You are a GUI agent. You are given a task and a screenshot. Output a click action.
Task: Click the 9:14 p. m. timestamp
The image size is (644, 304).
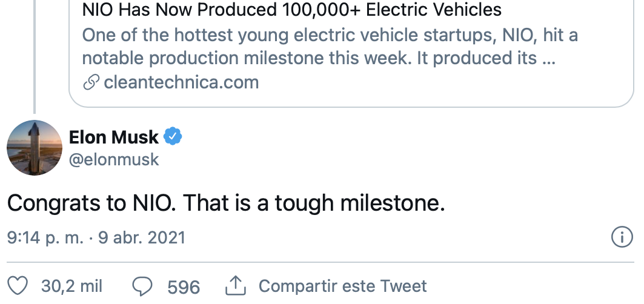[x=45, y=237]
